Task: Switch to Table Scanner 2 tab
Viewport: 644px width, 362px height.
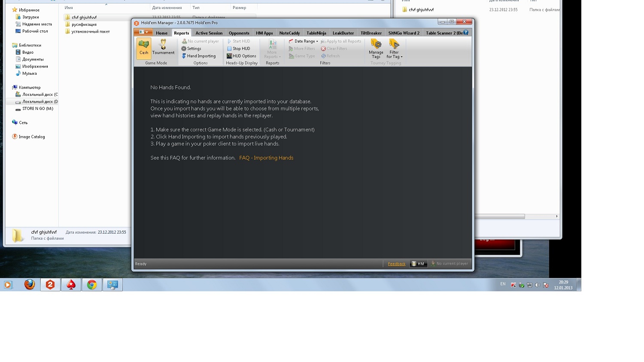Action: pos(444,33)
